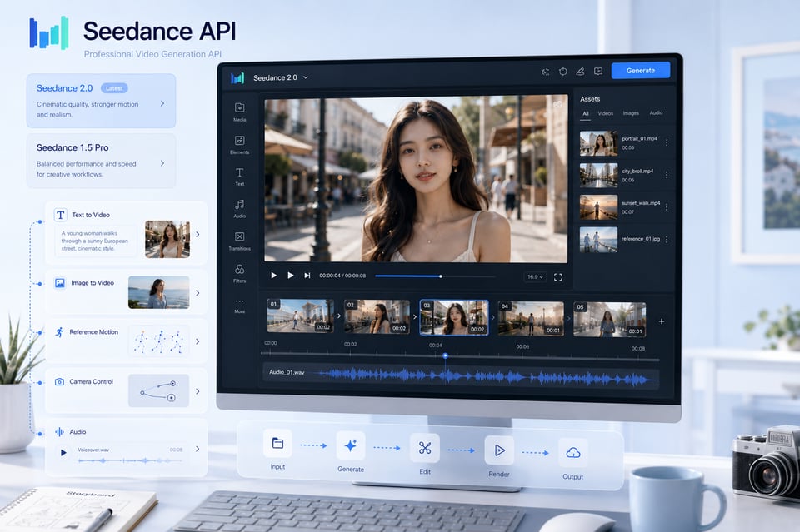This screenshot has width=800, height=532.
Task: Toggle fullscreen preview
Action: (x=558, y=277)
